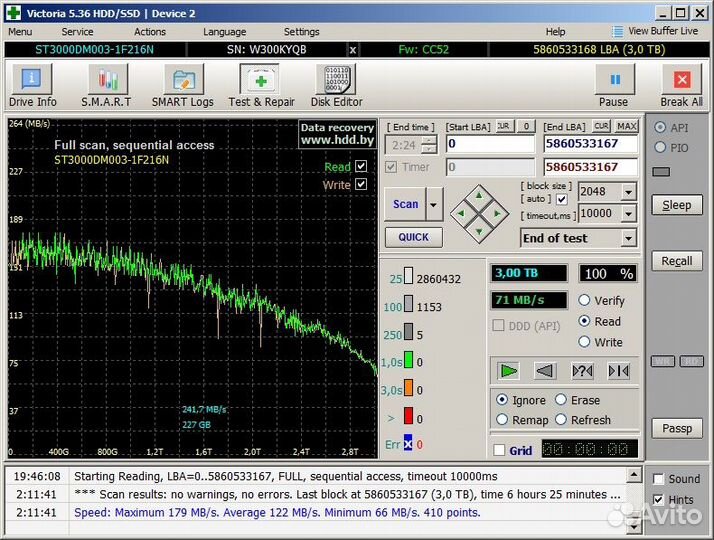The height and width of the screenshot is (540, 714).
Task: Toggle the Read graph checkbox
Action: (361, 167)
